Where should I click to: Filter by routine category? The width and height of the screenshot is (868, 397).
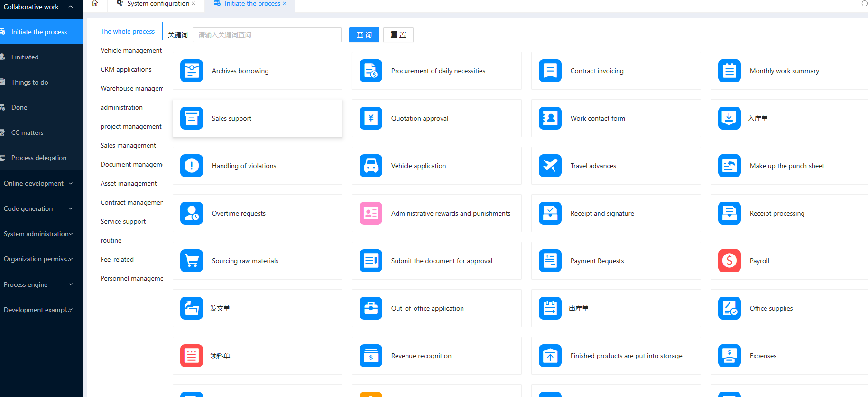click(x=111, y=240)
